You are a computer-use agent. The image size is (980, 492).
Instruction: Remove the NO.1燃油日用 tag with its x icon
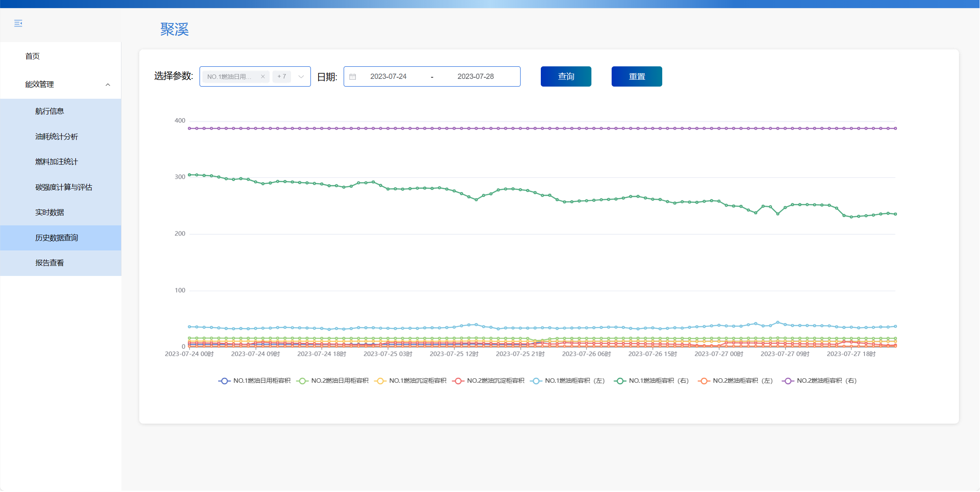click(x=263, y=76)
